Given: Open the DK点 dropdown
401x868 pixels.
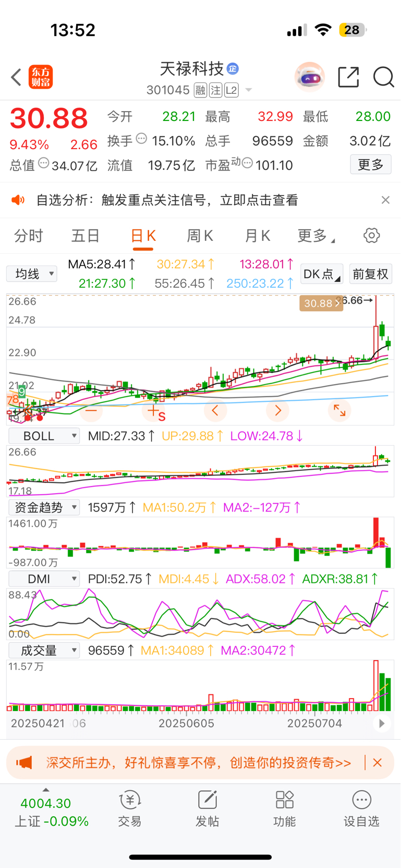Looking at the screenshot, I should (x=322, y=274).
